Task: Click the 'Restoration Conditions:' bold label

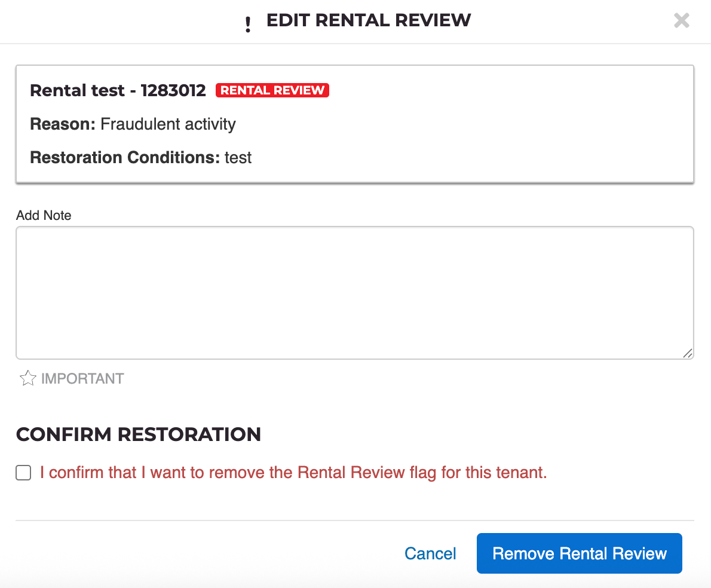Action: 125,158
